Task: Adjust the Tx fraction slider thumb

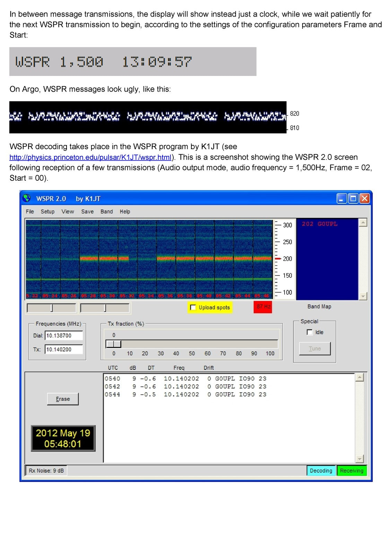Action: click(x=113, y=344)
